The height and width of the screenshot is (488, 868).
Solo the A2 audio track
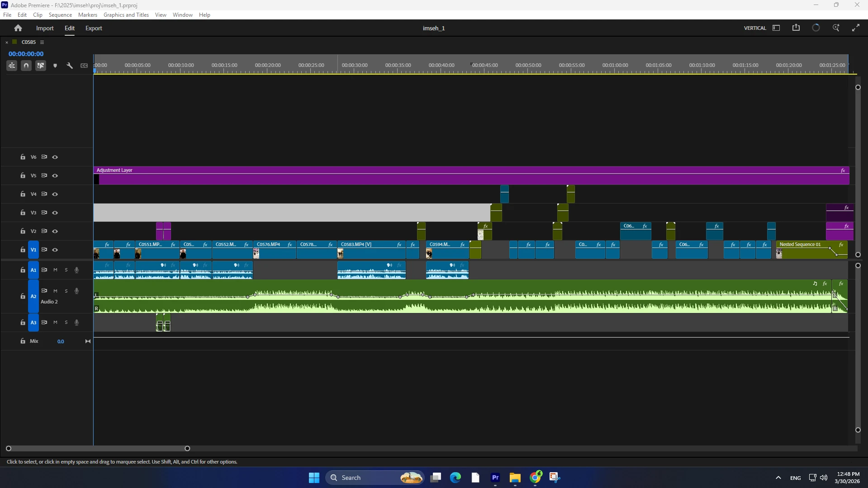(x=66, y=291)
